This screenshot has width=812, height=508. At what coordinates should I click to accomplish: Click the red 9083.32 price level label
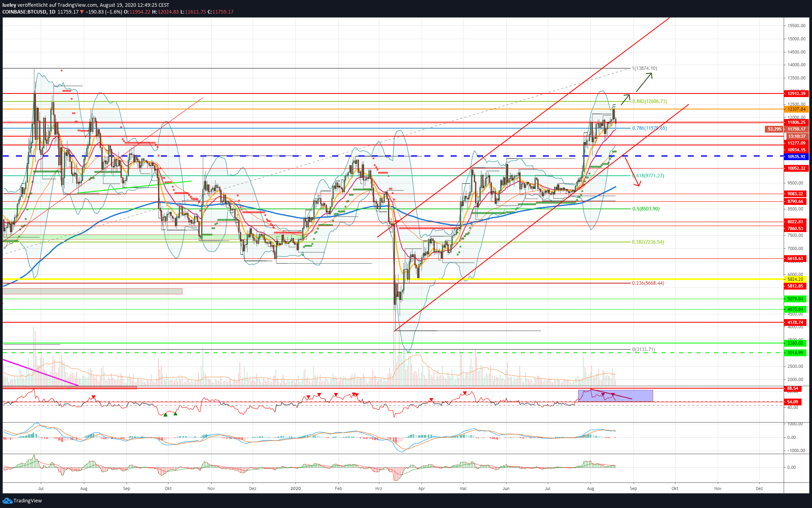pos(795,194)
